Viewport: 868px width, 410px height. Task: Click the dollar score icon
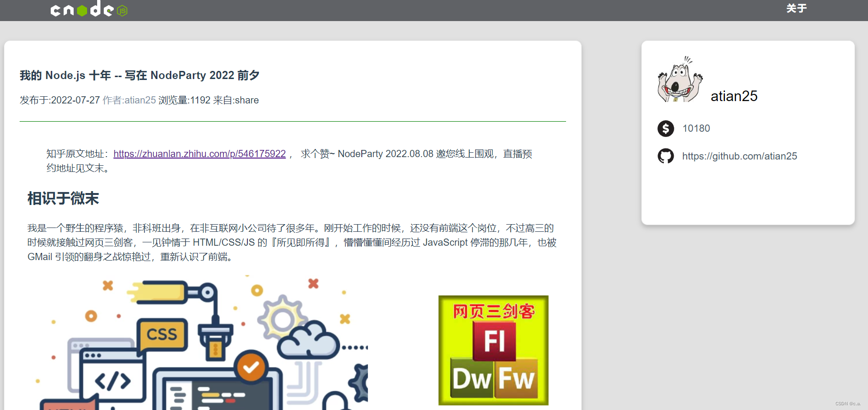click(x=666, y=128)
